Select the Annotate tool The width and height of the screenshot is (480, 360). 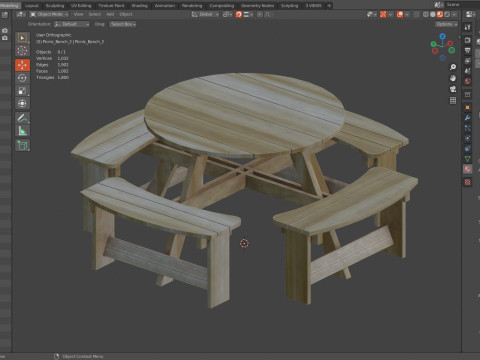(x=22, y=118)
